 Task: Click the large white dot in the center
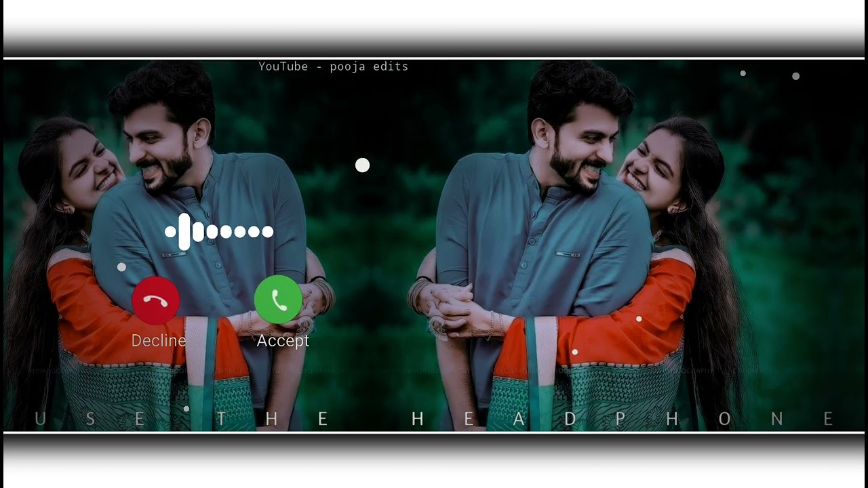tap(363, 165)
